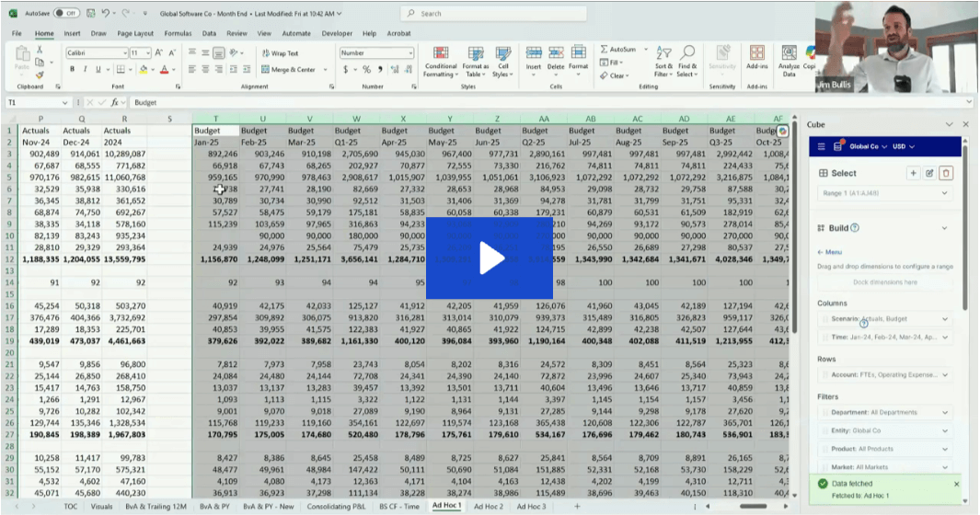Click the Merge & Center button
980x515 pixels.
pos(288,70)
